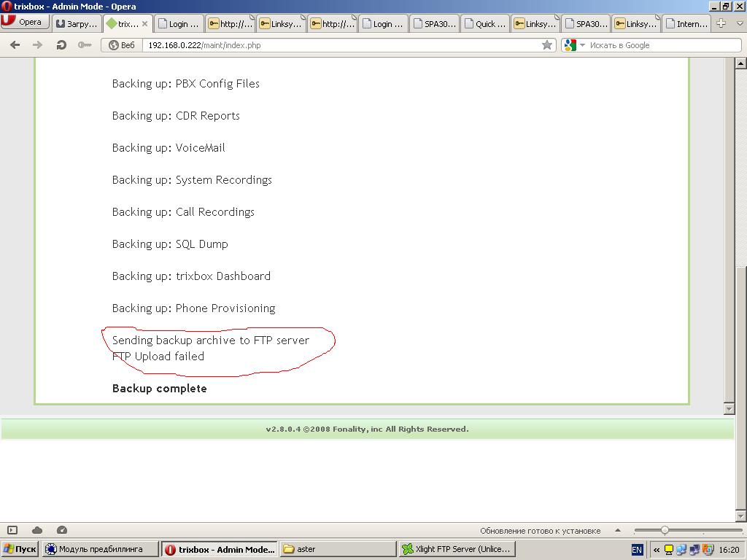Switch to the Quick … tab
The width and height of the screenshot is (747, 560).
coord(485,23)
